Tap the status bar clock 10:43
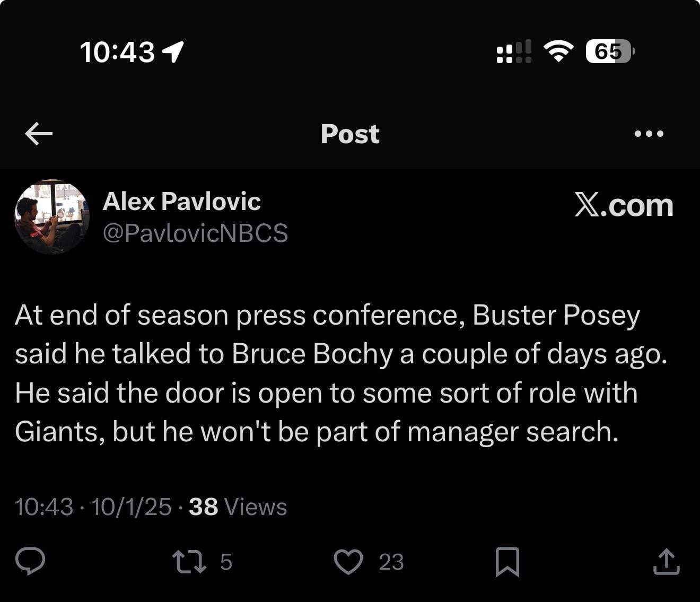 tap(117, 52)
